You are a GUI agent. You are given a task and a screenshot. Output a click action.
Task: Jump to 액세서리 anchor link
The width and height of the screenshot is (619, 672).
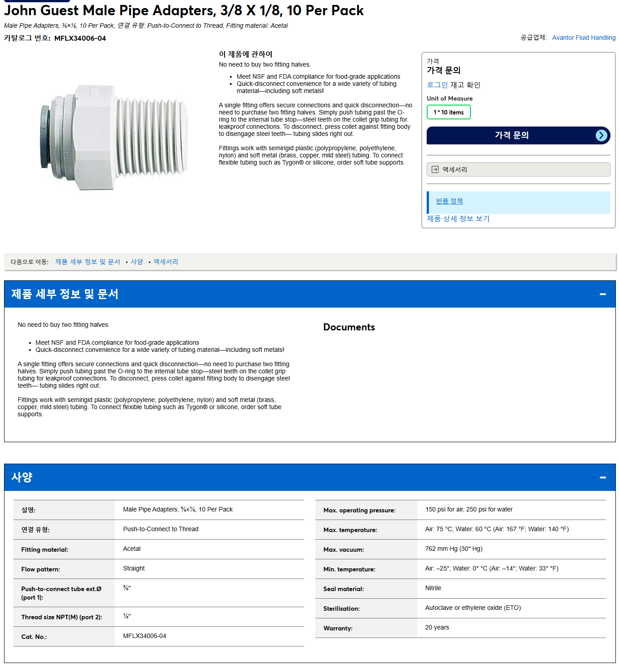coord(166,262)
